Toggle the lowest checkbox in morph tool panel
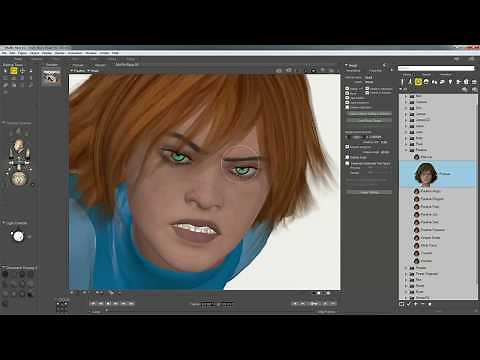Image resolution: width=480 pixels, height=360 pixels. [347, 164]
